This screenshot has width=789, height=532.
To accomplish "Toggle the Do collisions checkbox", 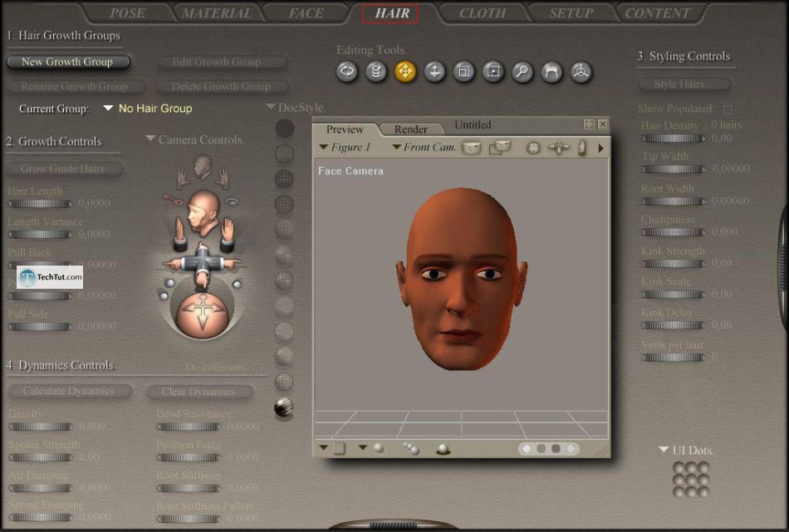I will (x=257, y=368).
